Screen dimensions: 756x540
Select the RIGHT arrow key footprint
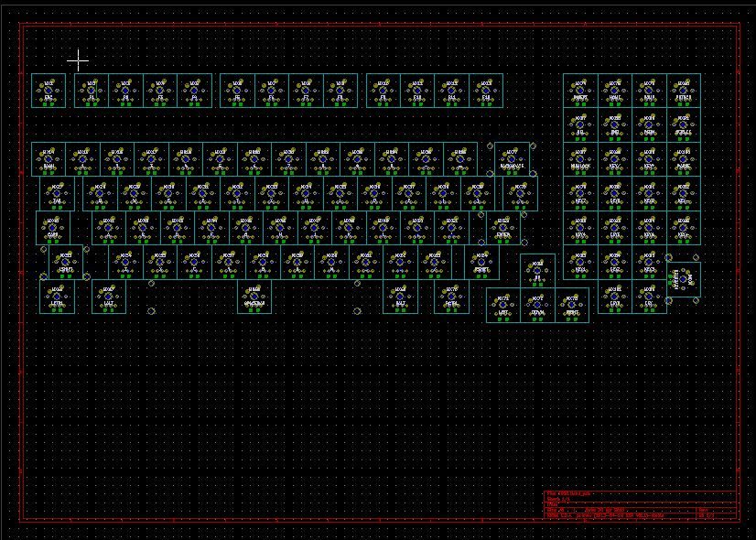click(x=572, y=305)
